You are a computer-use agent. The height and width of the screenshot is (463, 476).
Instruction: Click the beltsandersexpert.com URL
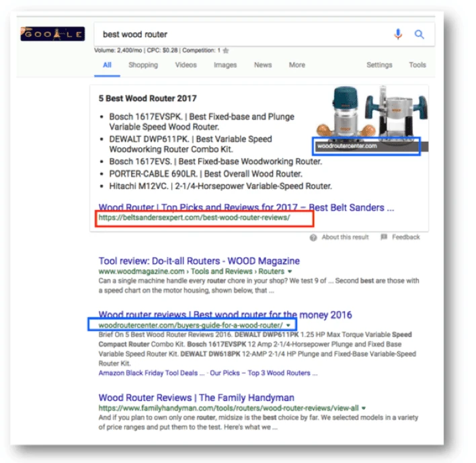pyautogui.click(x=194, y=217)
